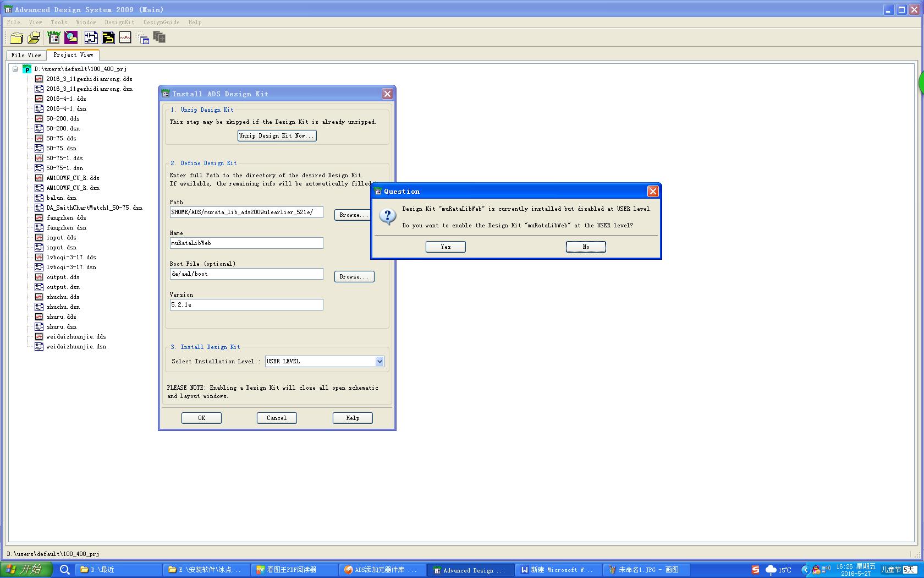Select 50-75-1.dds in project tree
This screenshot has width=924, height=578.
point(64,159)
